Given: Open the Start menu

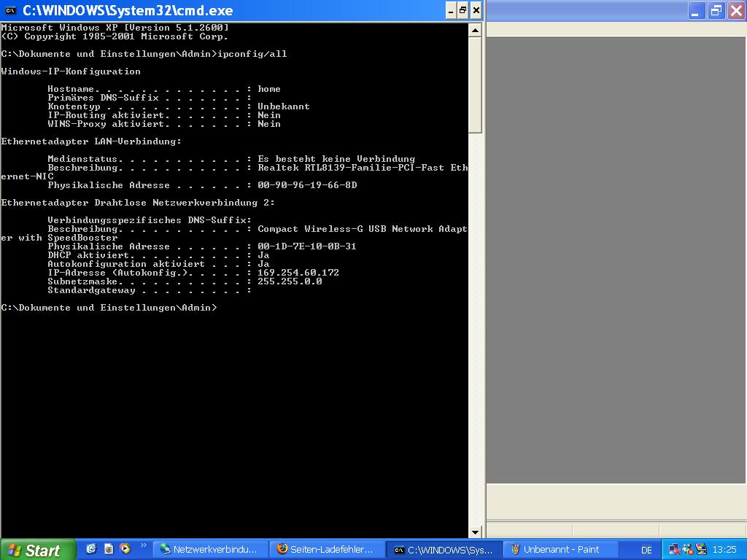Looking at the screenshot, I should coord(37,550).
